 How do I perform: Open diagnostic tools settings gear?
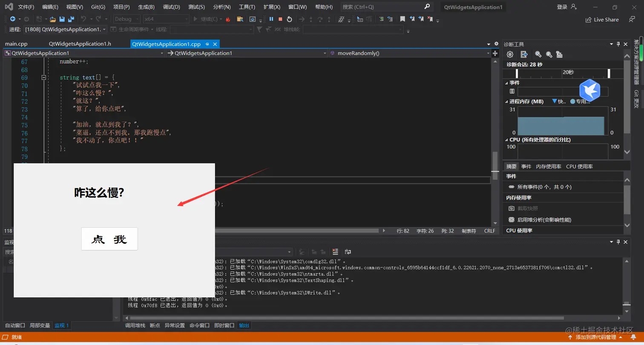click(510, 55)
